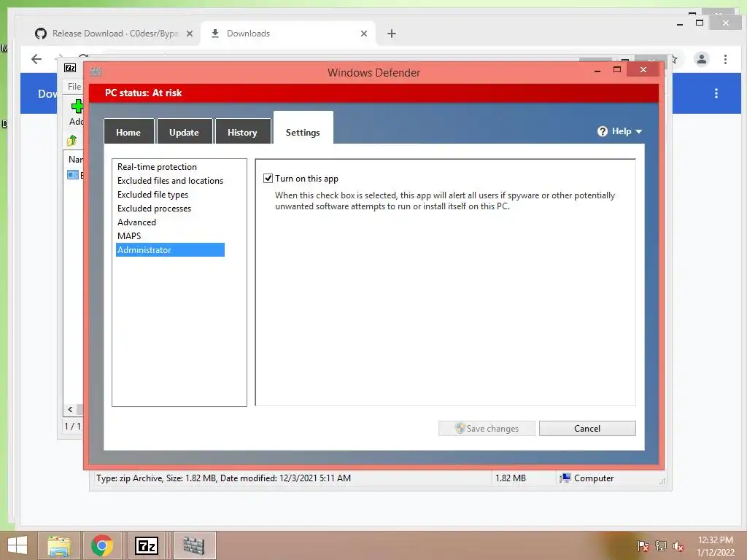Open the Chrome profile avatar
The height and width of the screenshot is (560, 747).
click(x=701, y=59)
